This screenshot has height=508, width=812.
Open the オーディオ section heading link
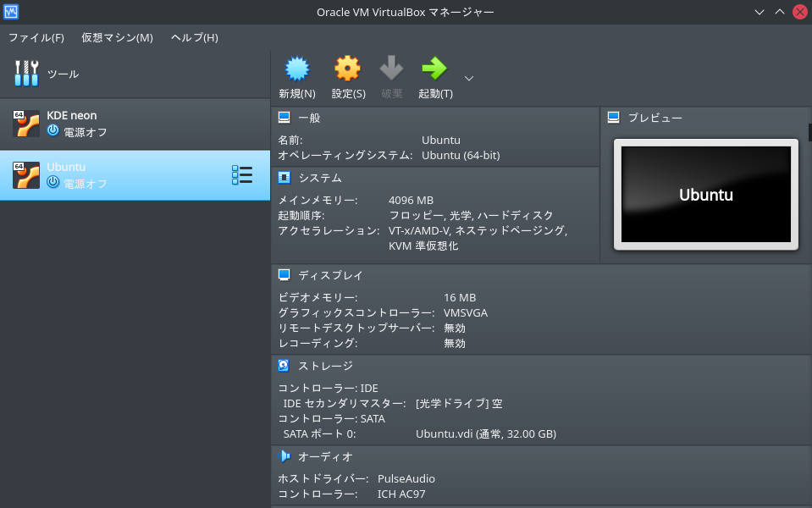point(326,456)
